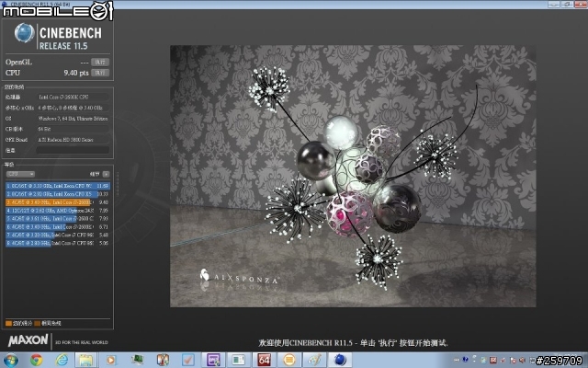Select ranking row 1 Xeon 11.69
588x368 pixels.
click(x=58, y=186)
